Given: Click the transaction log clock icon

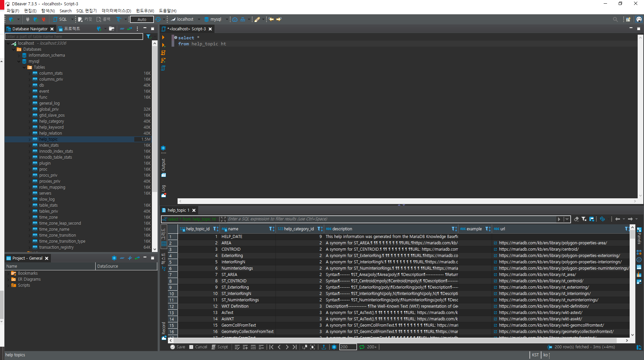Looking at the screenshot, I should click(158, 19).
